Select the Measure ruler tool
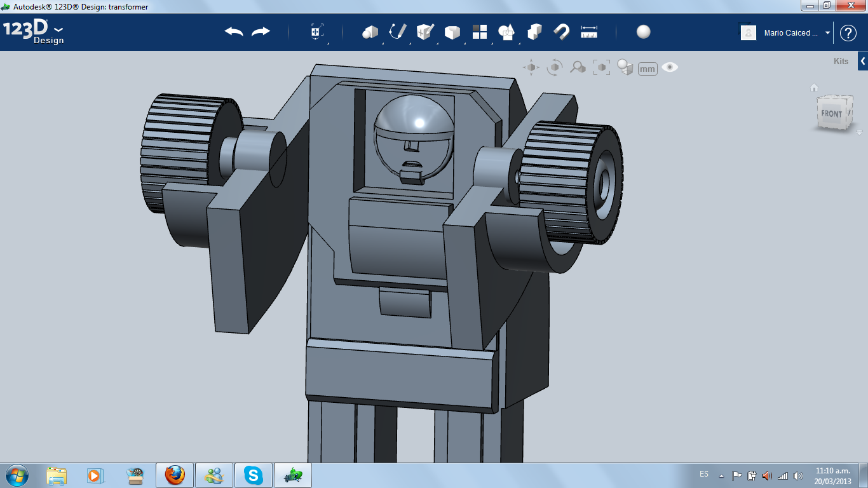This screenshot has width=868, height=488. click(589, 32)
